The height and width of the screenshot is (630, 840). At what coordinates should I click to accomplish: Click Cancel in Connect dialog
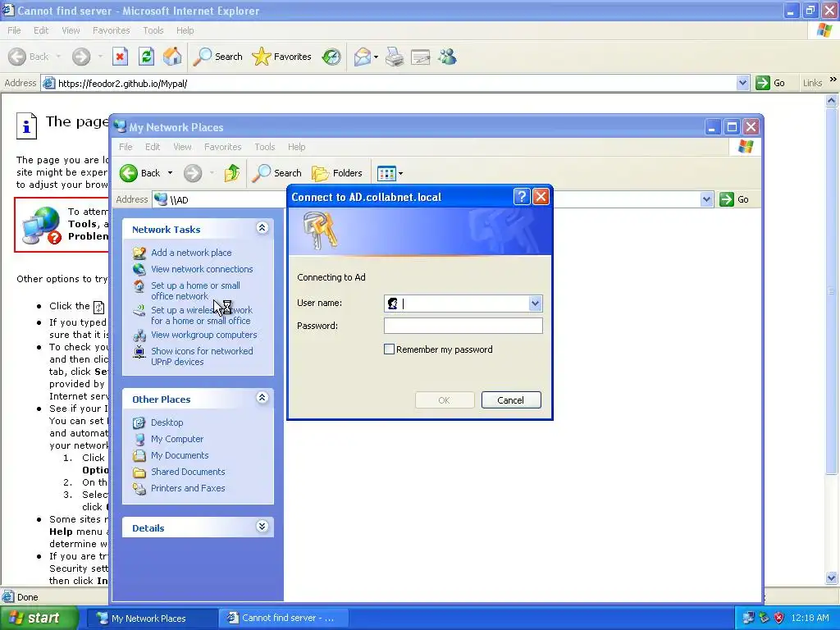(x=511, y=400)
